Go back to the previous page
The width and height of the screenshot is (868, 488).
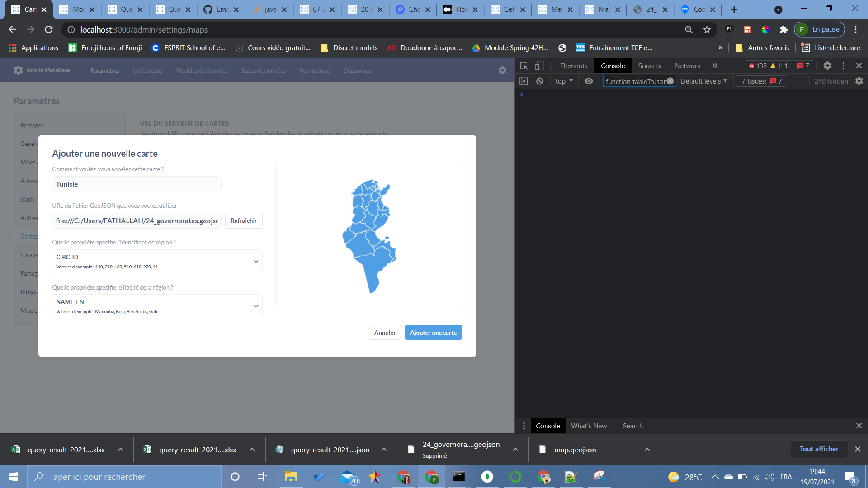point(12,30)
